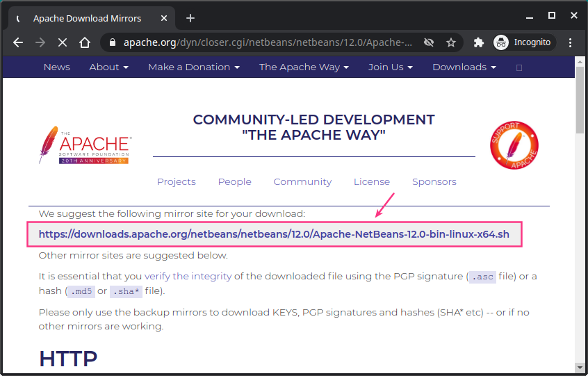Open the Sponsors link
Screen dimensions: 588x376
click(434, 182)
